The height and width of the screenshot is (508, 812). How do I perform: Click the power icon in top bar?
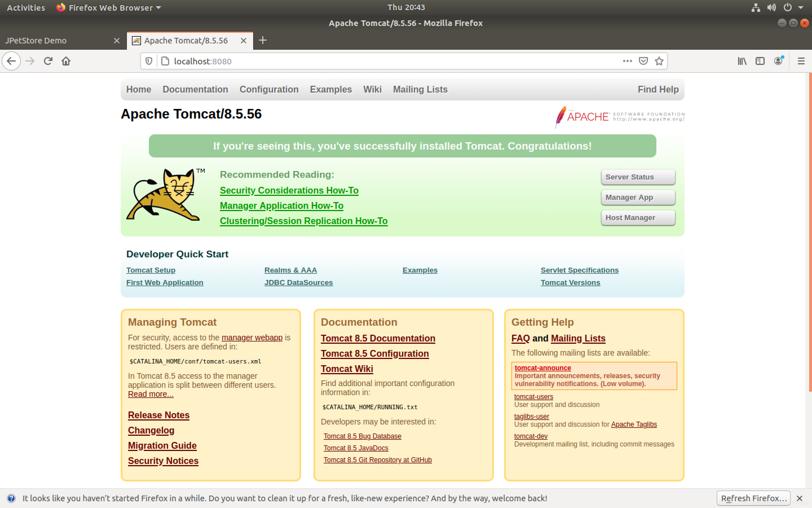(x=787, y=7)
